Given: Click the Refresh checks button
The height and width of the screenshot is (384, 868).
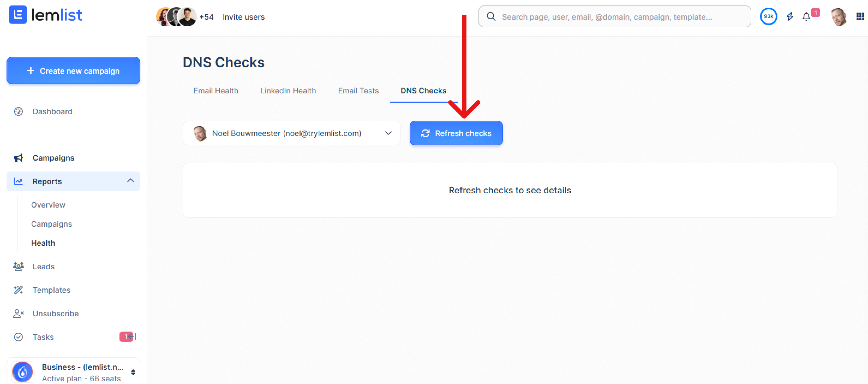Looking at the screenshot, I should point(456,133).
